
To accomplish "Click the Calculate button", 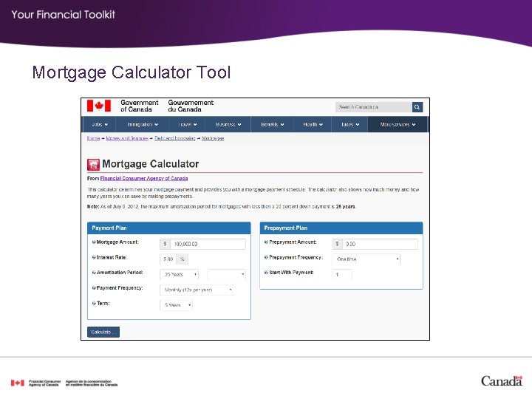I will point(103,332).
